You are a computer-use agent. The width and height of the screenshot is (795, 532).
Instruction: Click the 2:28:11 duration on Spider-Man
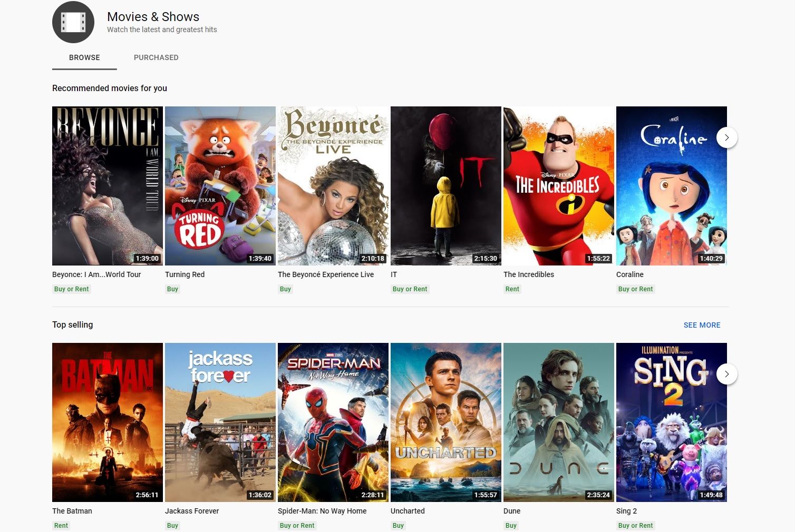[x=373, y=495]
